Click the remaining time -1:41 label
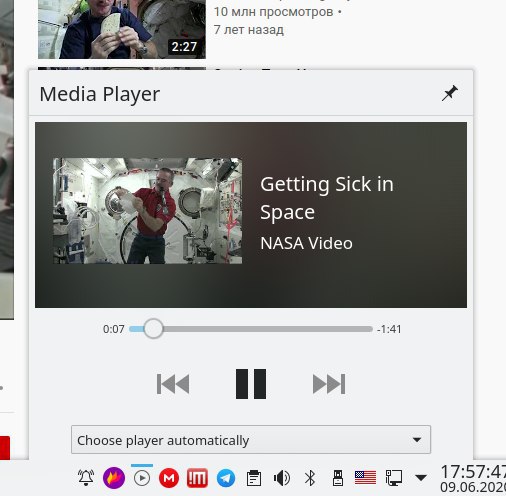Viewport: 506px width, 496px height. 389,329
